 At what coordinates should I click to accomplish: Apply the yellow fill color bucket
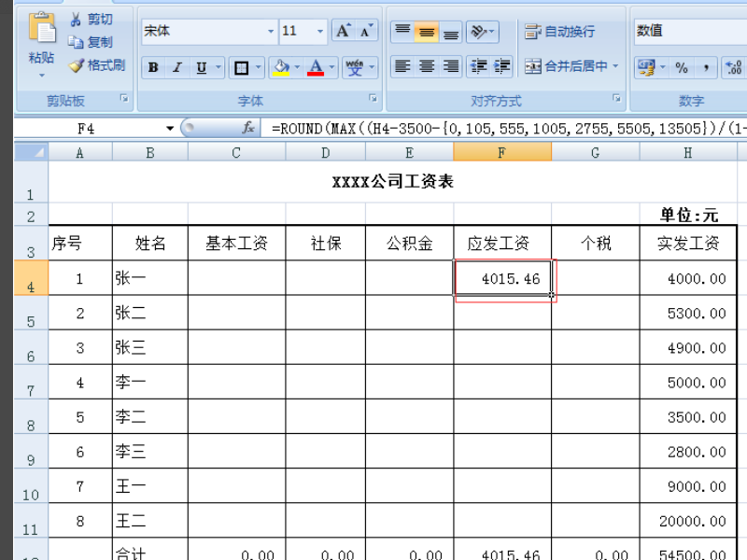coord(282,67)
